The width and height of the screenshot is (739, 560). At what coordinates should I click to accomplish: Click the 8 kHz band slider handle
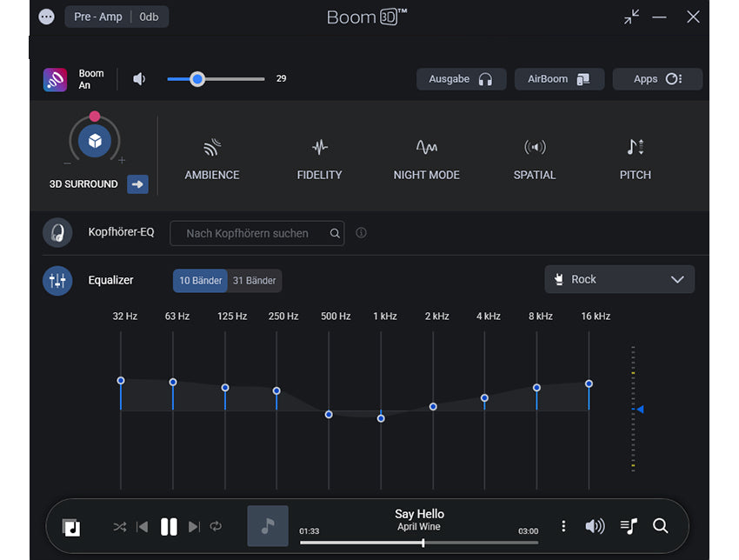coord(536,388)
